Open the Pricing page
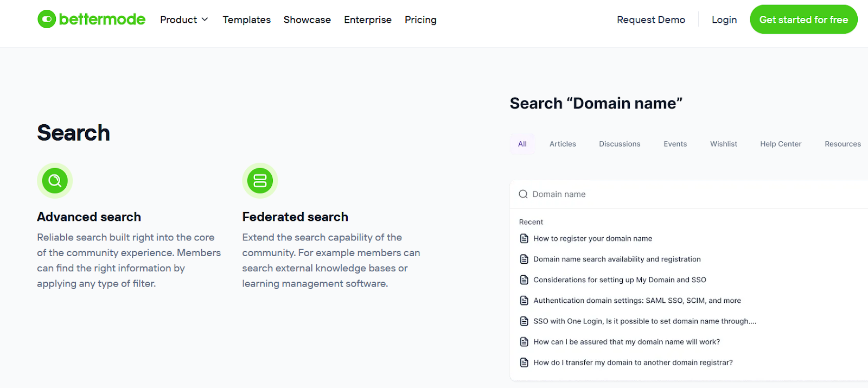This screenshot has width=868, height=388. (x=420, y=20)
